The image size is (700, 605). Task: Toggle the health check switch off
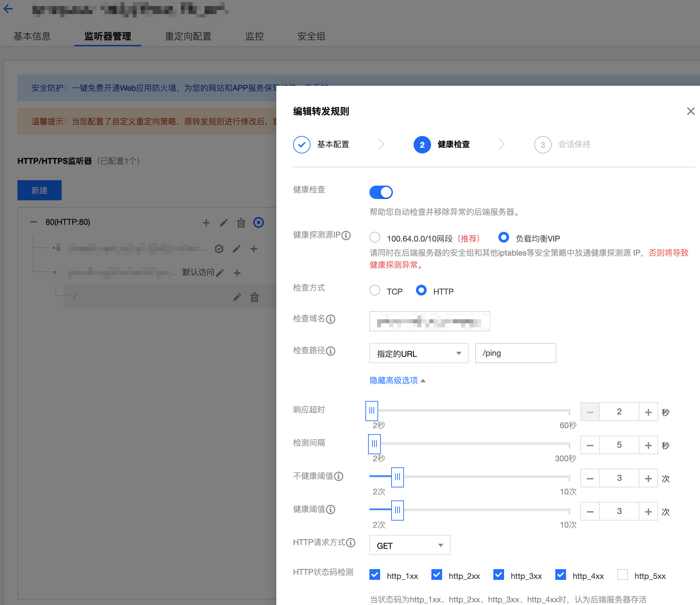tap(381, 192)
